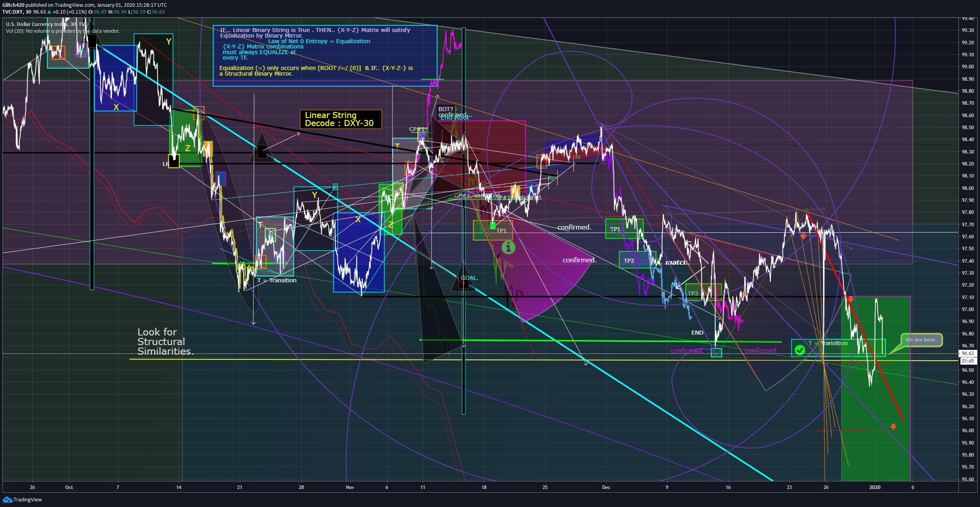This screenshot has height=507, width=980.
Task: Click the '18' date on time axis
Action: [484, 487]
